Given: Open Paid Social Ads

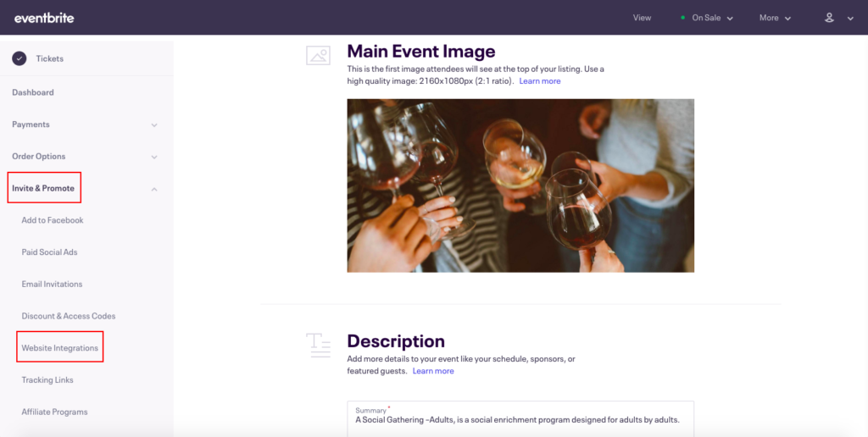Looking at the screenshot, I should [49, 252].
